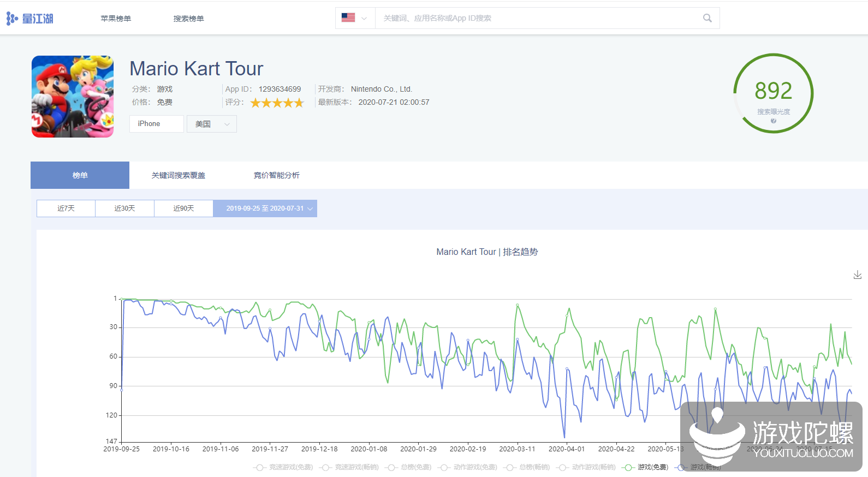Click the help icon under 搜索曝光度
868x477 pixels.
tap(773, 121)
